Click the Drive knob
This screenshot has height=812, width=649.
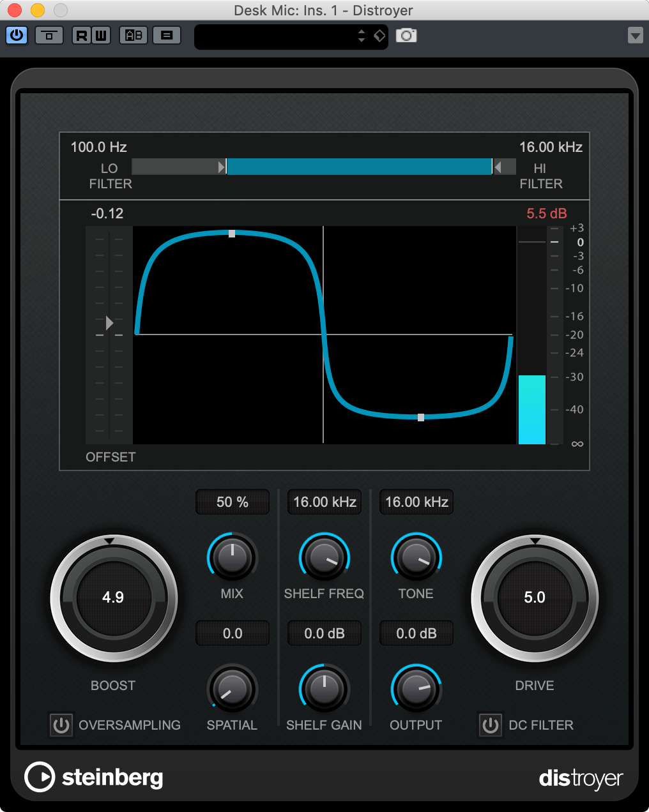(x=535, y=598)
